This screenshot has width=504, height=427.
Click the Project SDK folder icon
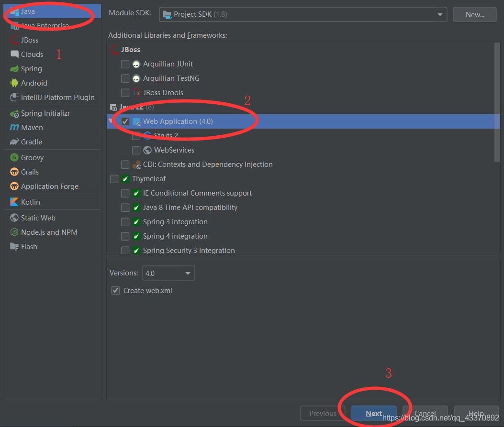pos(167,15)
